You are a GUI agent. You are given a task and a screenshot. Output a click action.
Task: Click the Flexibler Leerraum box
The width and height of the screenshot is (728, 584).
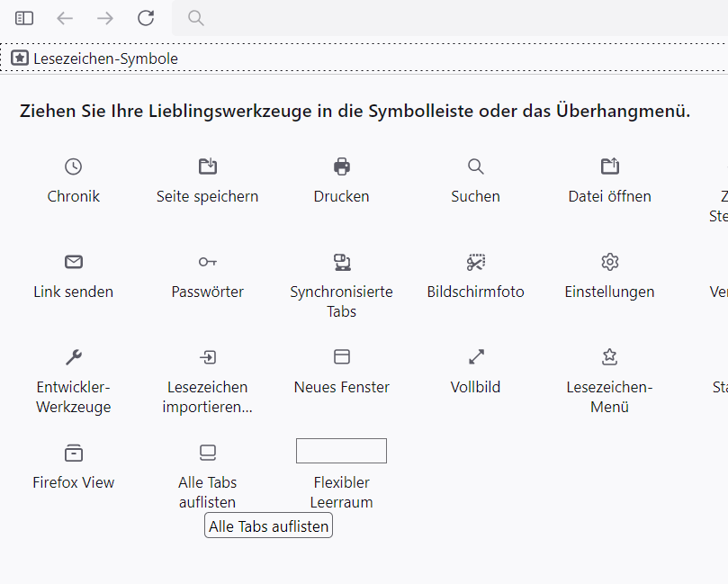point(342,451)
